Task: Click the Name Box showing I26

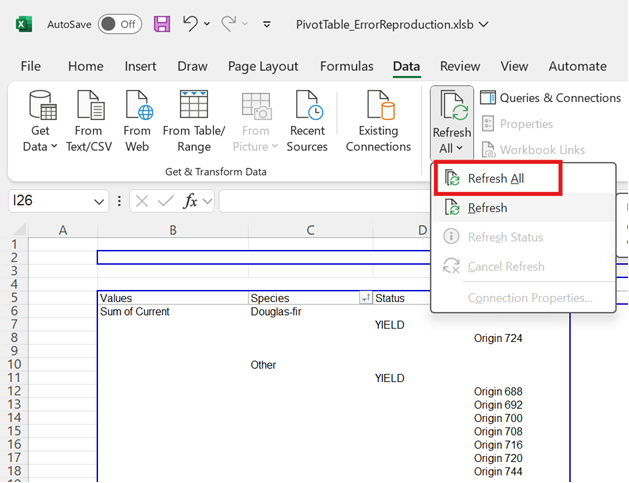Action: (x=50, y=201)
